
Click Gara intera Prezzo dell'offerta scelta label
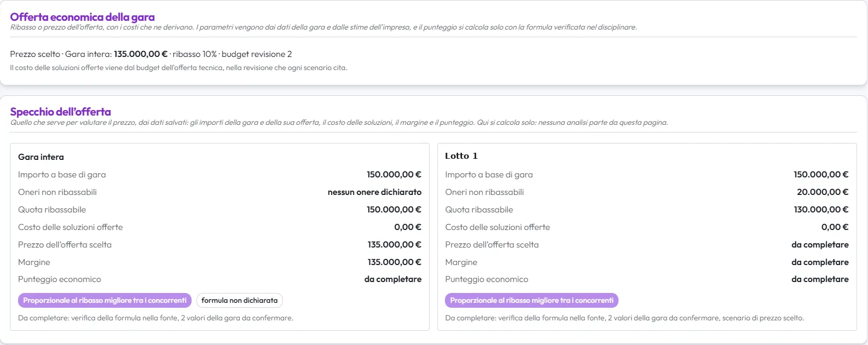(x=65, y=245)
